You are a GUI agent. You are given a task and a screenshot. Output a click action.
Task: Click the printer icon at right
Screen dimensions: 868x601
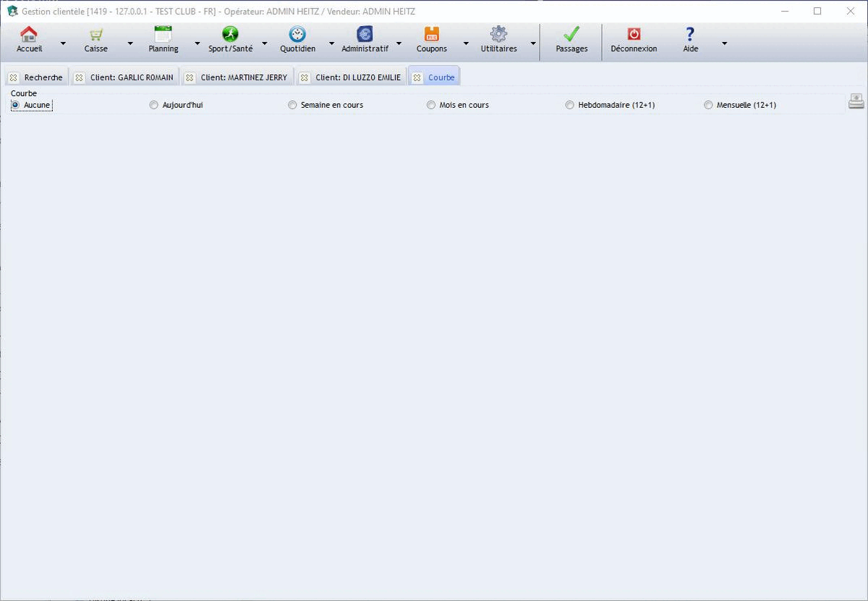856,101
